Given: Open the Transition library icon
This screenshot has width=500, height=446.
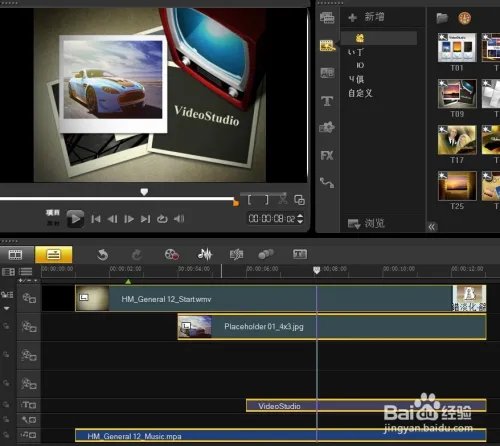Looking at the screenshot, I should (x=327, y=73).
